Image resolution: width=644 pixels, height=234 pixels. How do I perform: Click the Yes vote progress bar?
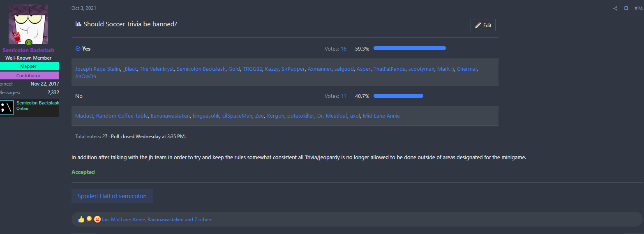(409, 49)
